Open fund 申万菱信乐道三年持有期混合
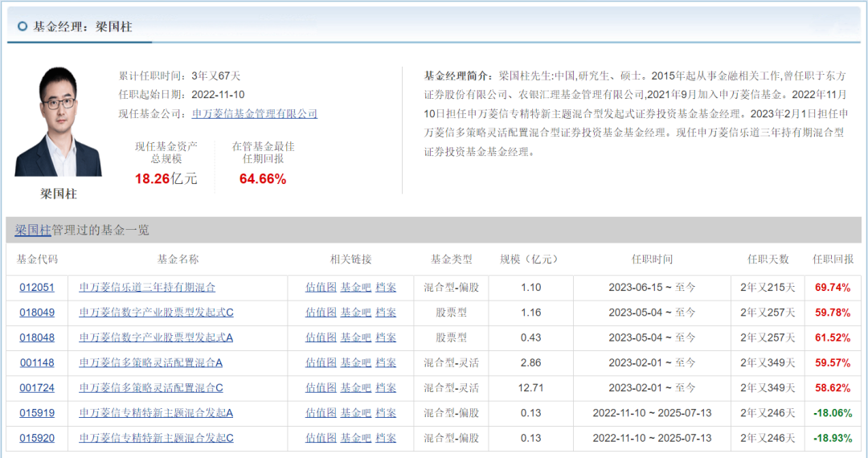This screenshot has width=868, height=458. [x=147, y=287]
